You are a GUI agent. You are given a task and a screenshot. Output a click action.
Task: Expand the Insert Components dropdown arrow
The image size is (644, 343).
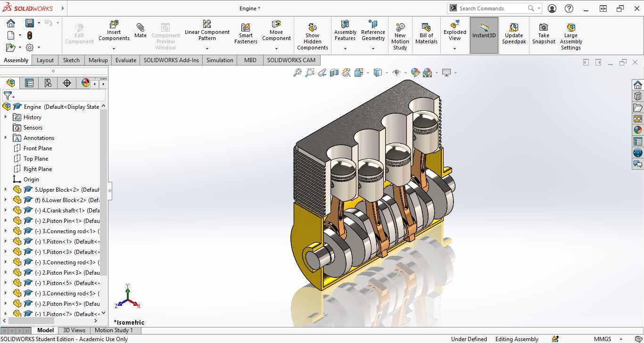point(114,48)
